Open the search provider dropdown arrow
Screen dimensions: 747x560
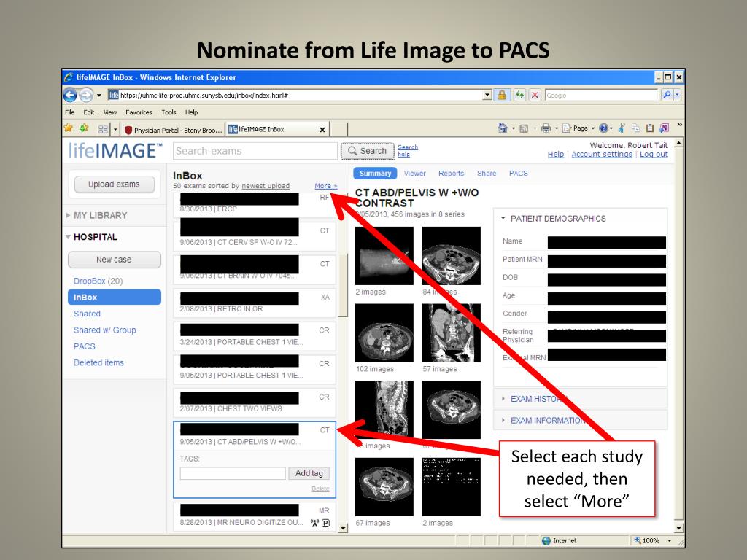click(x=678, y=95)
